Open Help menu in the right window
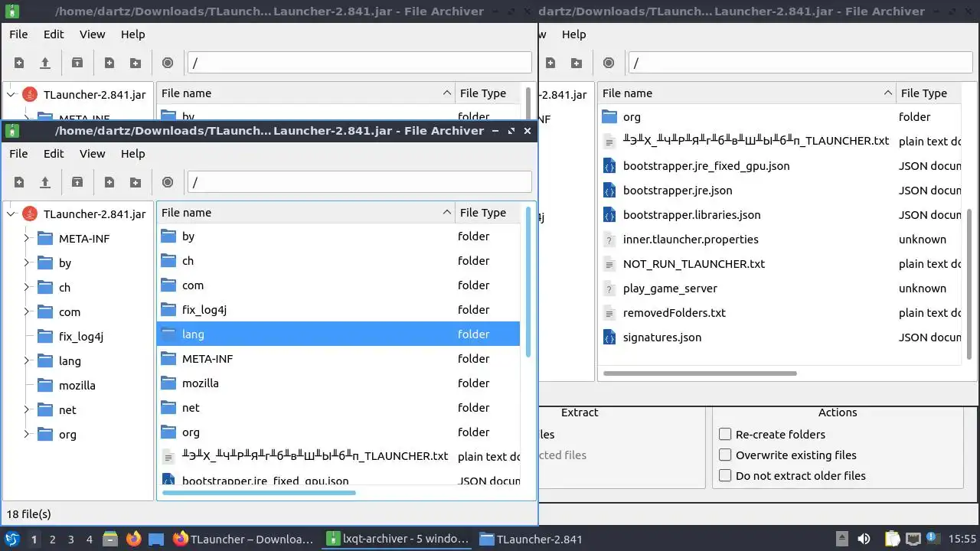Image resolution: width=980 pixels, height=551 pixels. [573, 34]
